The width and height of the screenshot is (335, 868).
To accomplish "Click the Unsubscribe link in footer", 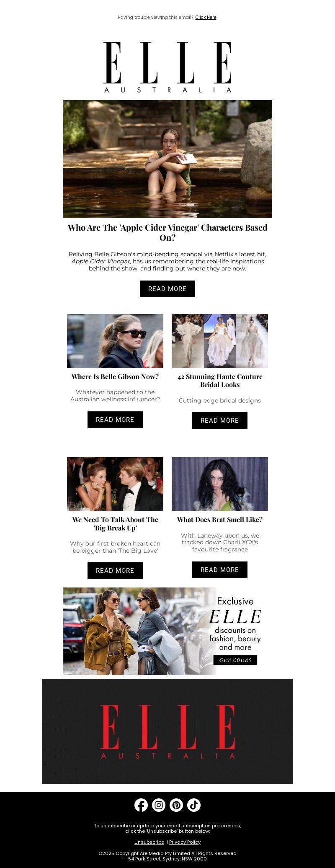I will pos(149,842).
